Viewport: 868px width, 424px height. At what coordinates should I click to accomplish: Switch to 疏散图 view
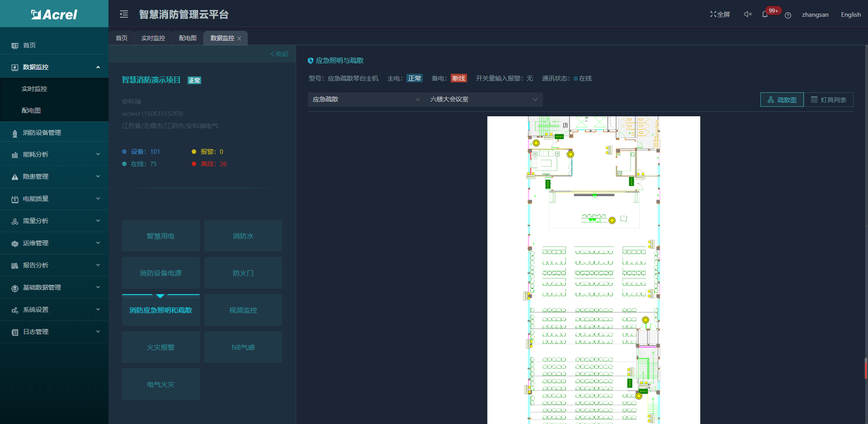[x=782, y=100]
